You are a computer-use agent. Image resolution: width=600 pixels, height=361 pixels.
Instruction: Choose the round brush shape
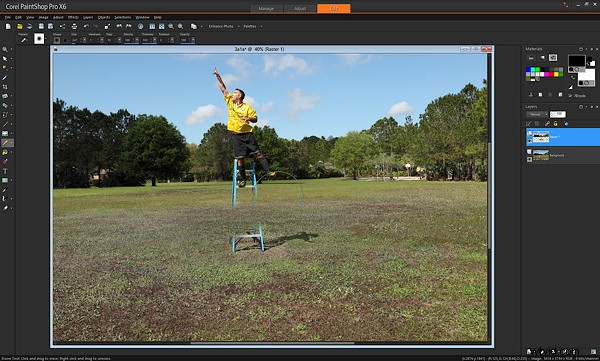point(57,40)
